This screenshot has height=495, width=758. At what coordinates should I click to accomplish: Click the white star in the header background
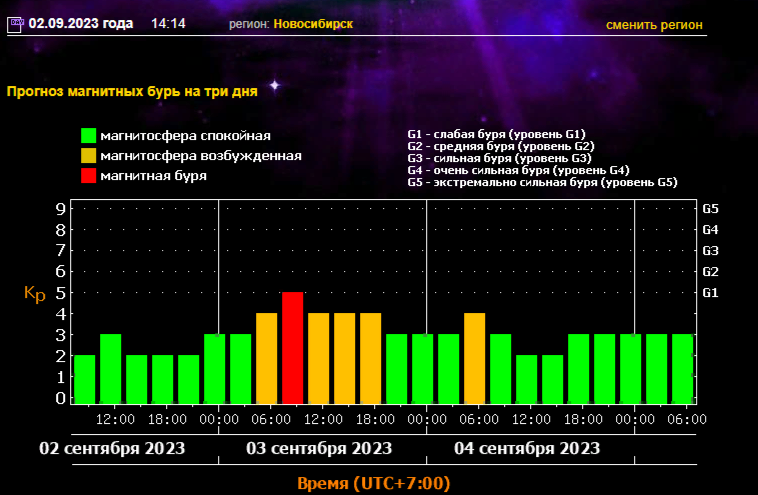[x=275, y=86]
